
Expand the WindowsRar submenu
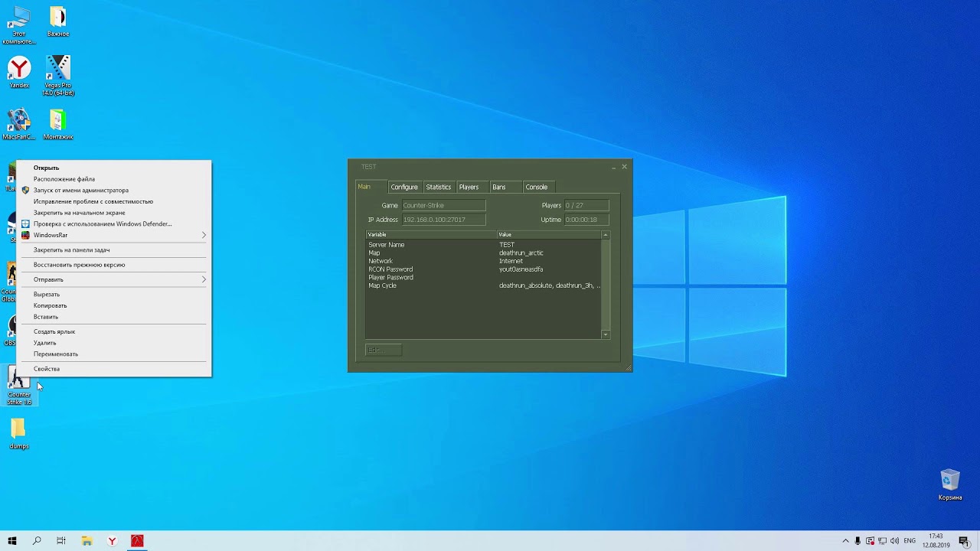tap(113, 235)
